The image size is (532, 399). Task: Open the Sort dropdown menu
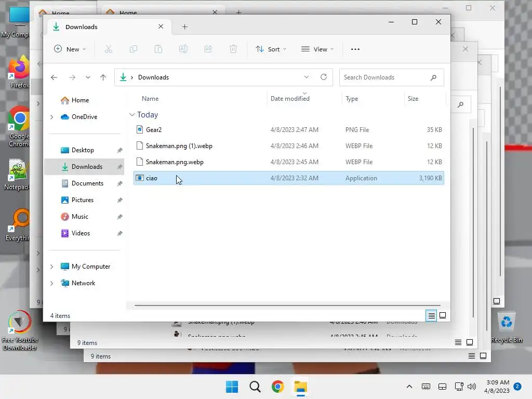[271, 49]
